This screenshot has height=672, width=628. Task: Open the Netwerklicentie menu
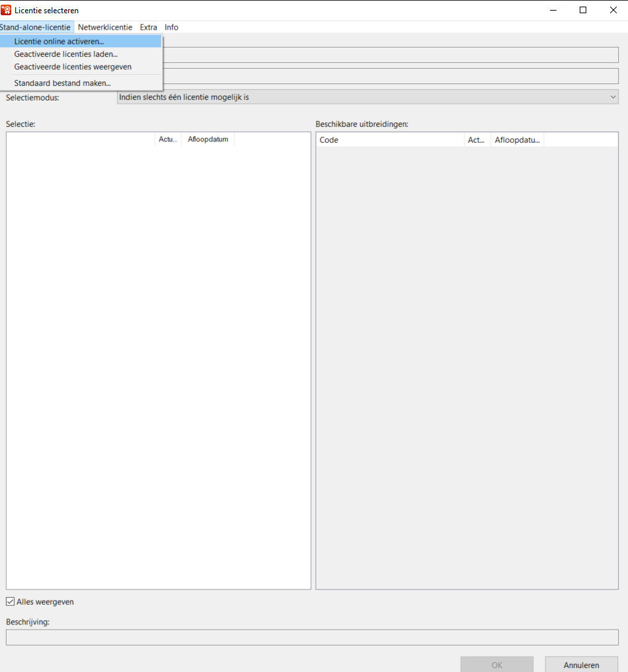click(x=105, y=27)
